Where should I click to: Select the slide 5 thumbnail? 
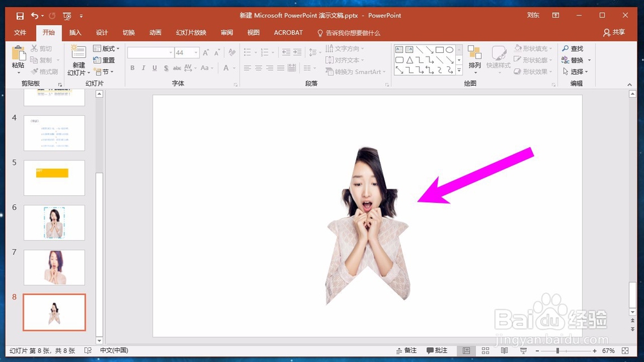click(54, 178)
